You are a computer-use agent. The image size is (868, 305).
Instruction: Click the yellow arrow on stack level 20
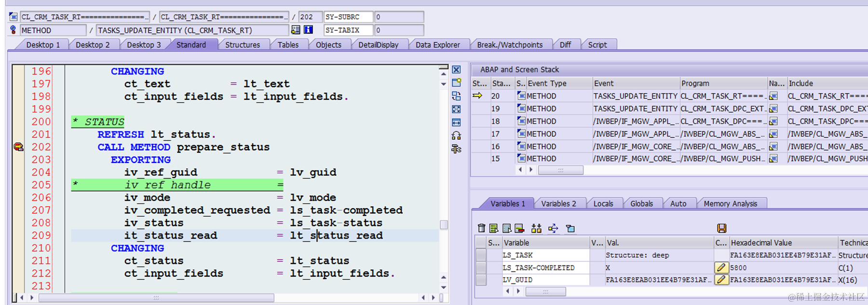pyautogui.click(x=477, y=96)
